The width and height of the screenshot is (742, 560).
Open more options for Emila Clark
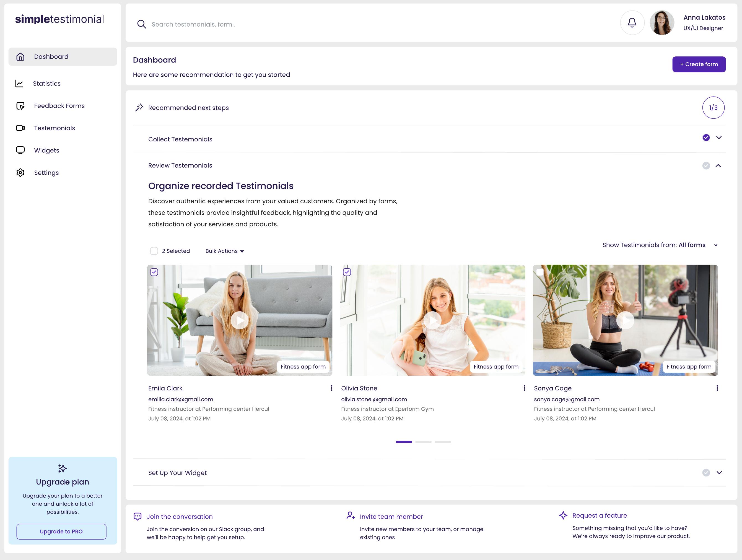coord(331,388)
